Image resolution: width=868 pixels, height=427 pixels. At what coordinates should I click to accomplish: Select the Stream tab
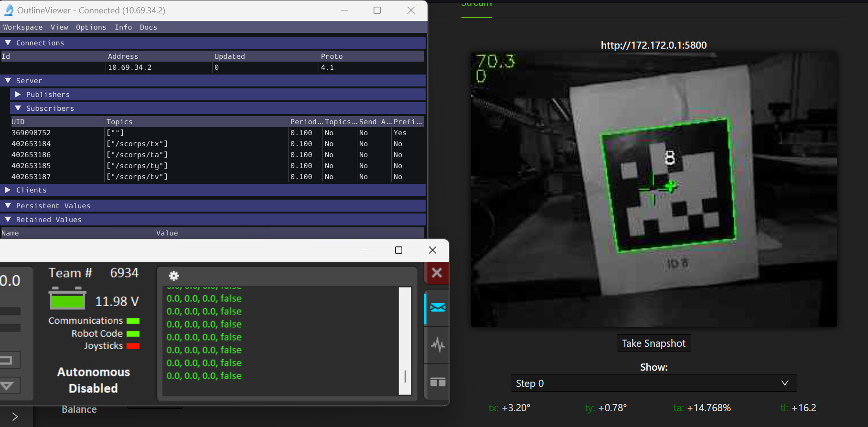(x=476, y=4)
